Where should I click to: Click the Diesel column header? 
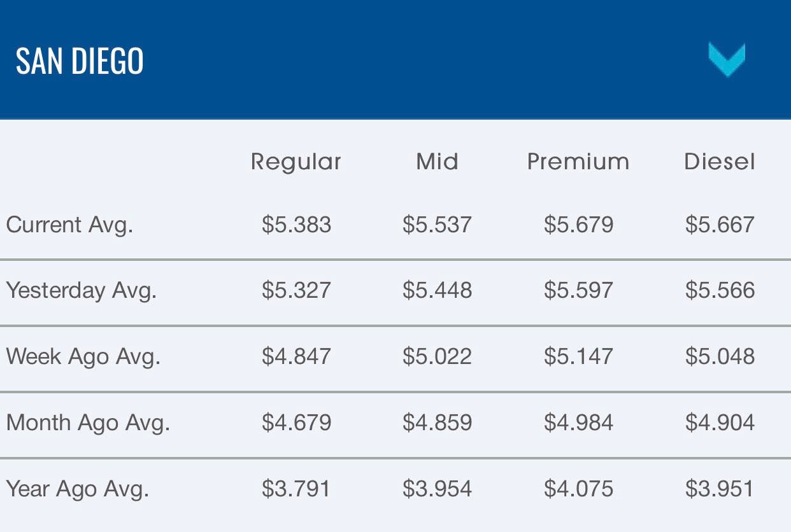720,162
